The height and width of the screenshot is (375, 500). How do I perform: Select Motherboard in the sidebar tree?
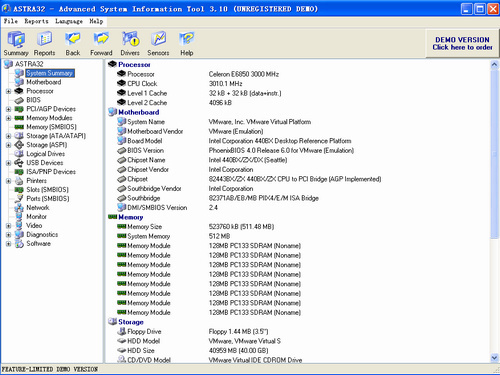click(x=44, y=82)
